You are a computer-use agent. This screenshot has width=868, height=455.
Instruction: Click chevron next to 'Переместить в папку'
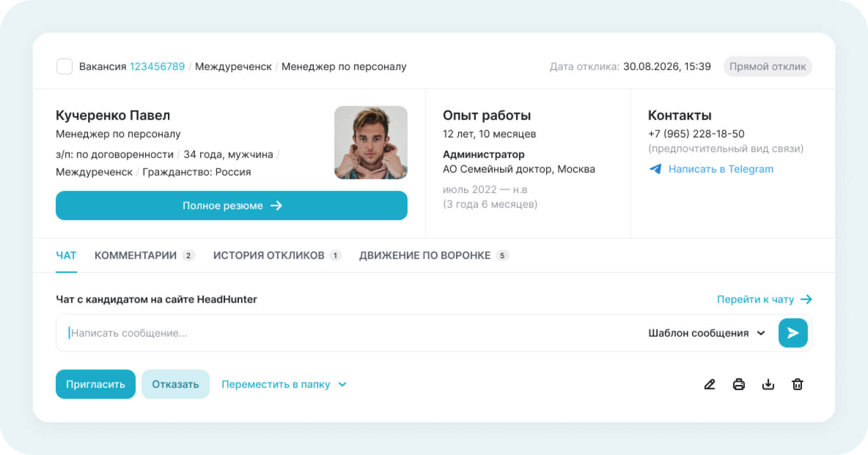click(x=342, y=384)
